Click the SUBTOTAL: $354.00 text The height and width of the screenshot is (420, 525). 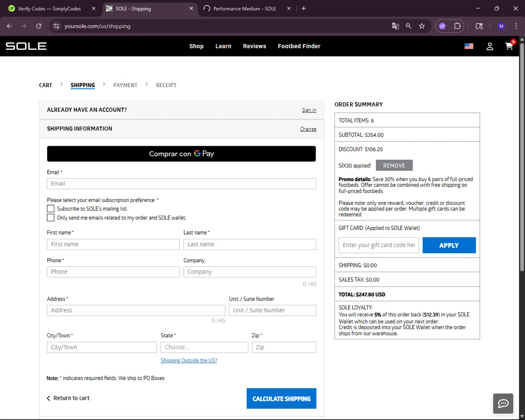coord(361,135)
